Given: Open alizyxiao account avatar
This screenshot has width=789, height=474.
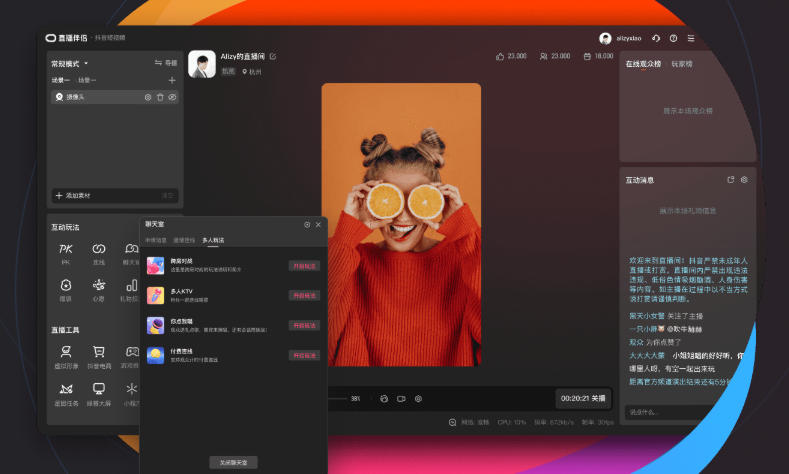Looking at the screenshot, I should pos(605,38).
